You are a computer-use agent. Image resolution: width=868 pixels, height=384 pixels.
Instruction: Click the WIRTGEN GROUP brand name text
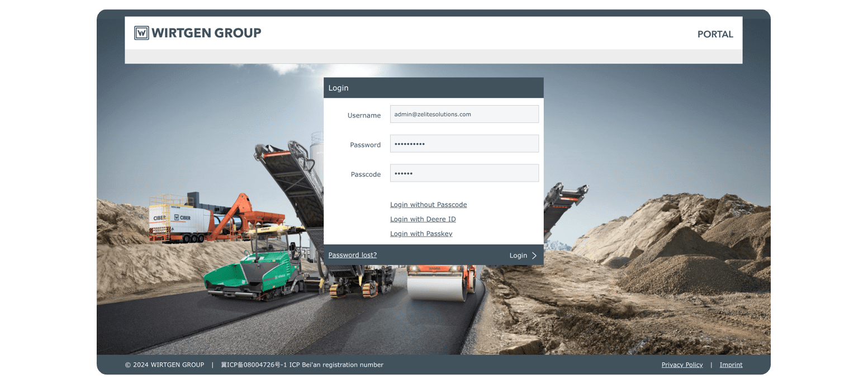[x=206, y=33]
